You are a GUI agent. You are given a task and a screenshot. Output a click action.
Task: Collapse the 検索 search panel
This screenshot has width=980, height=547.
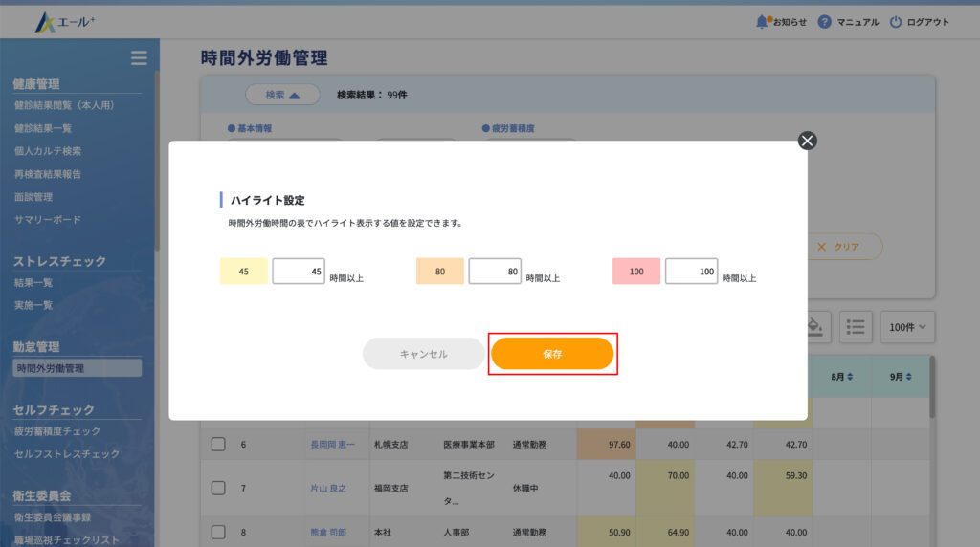point(282,95)
